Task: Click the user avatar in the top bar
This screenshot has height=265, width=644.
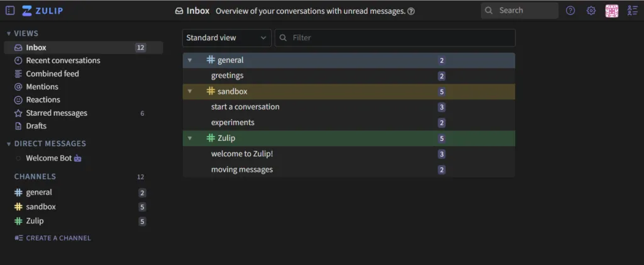Action: click(x=611, y=10)
